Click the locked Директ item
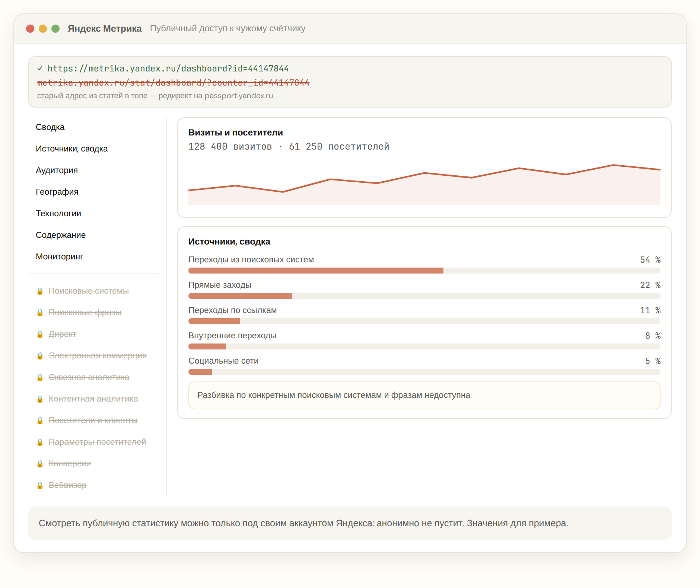 pos(63,334)
